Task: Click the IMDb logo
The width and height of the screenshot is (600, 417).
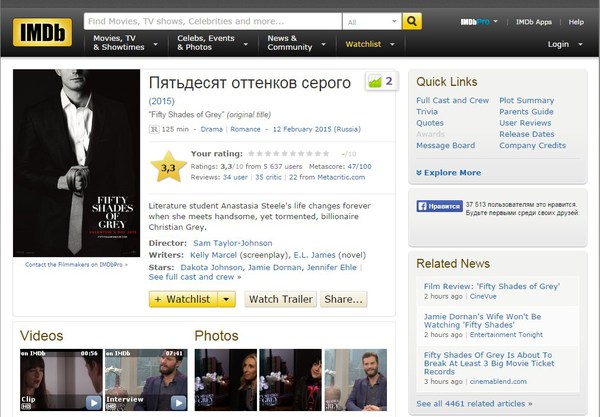Action: (x=42, y=32)
